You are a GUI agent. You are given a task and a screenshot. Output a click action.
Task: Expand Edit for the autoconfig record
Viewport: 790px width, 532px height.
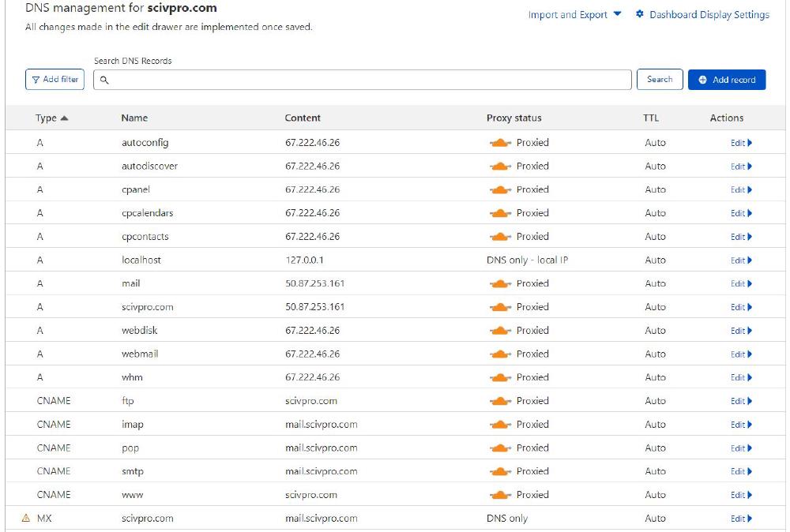741,143
